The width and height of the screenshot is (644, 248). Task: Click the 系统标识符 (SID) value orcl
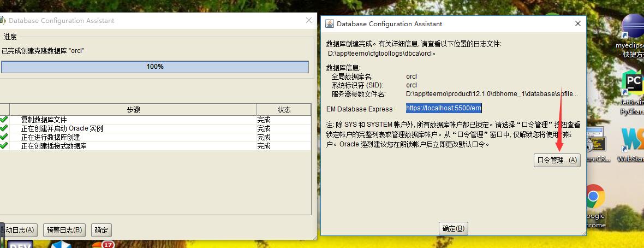pyautogui.click(x=411, y=85)
